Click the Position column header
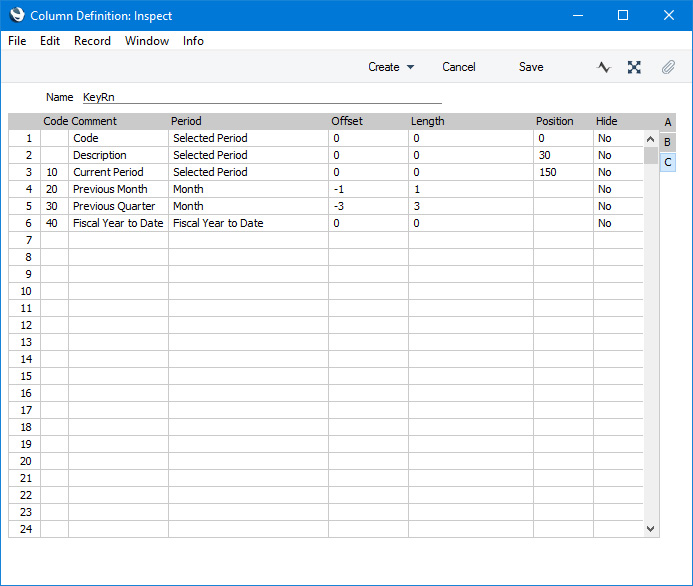Image resolution: width=693 pixels, height=586 pixels. [x=555, y=121]
